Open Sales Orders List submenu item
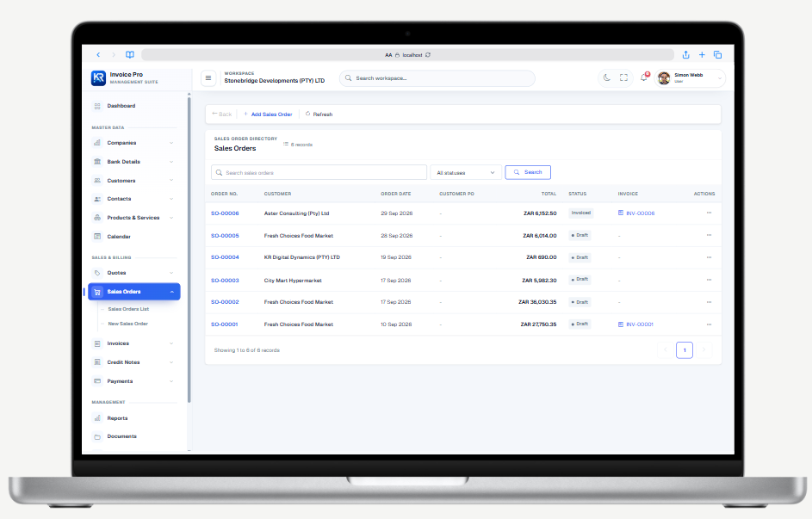The width and height of the screenshot is (812, 519). tap(128, 309)
